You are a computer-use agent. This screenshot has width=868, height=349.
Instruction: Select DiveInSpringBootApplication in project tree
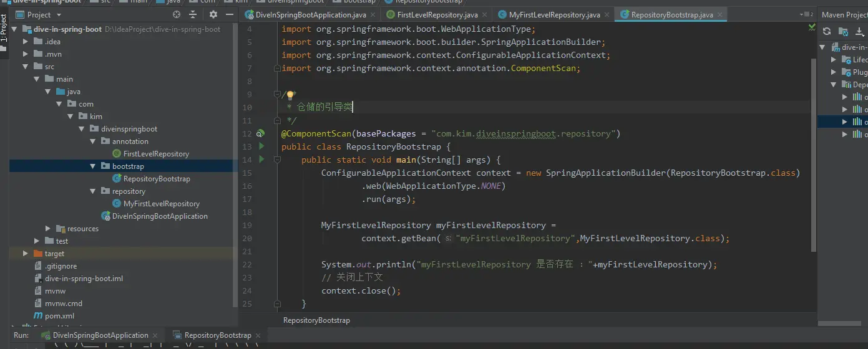pos(155,216)
